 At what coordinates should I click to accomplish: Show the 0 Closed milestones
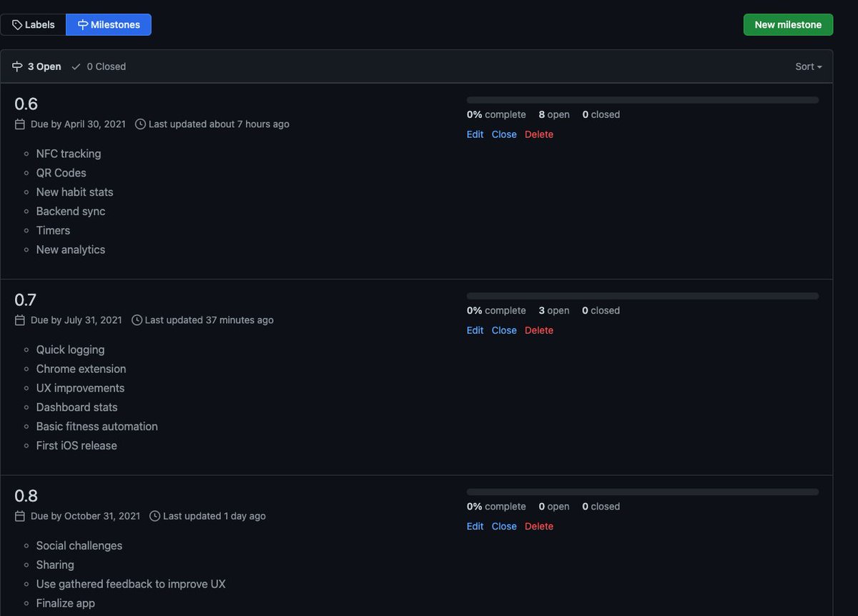coord(99,66)
